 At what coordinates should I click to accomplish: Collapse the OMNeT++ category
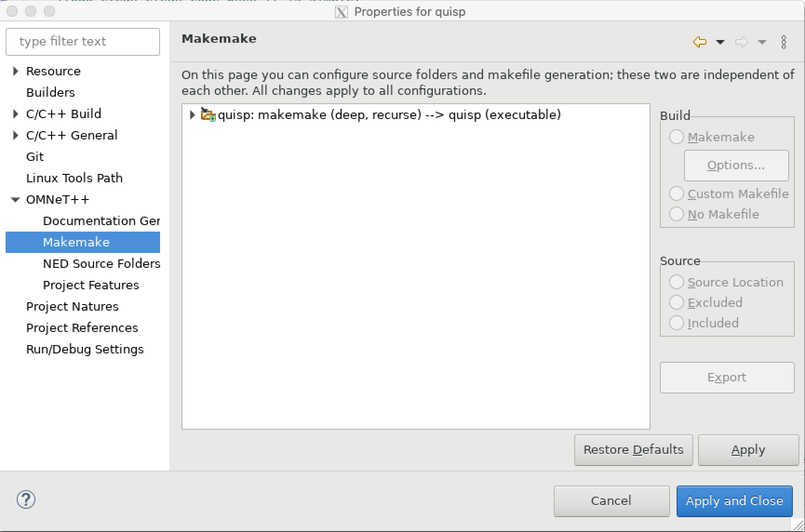14,199
